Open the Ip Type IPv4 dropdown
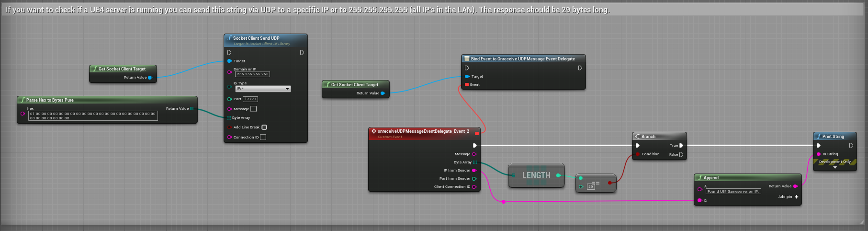 coord(262,89)
